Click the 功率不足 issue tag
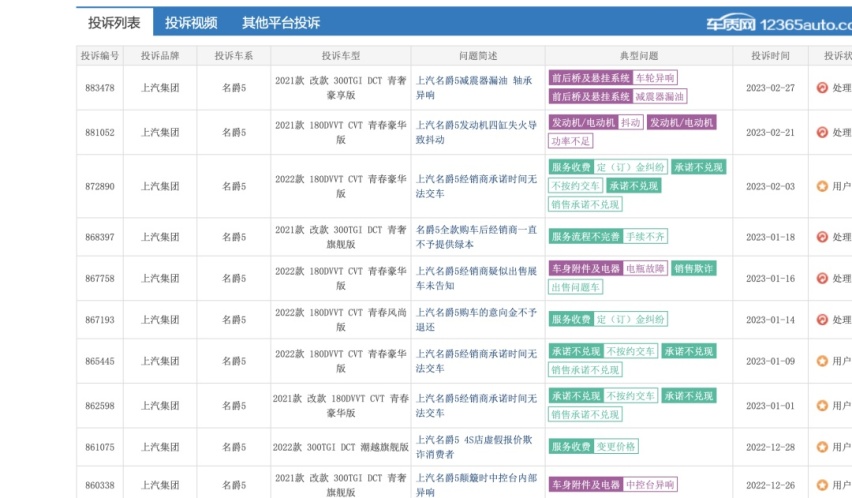852x498 pixels. 571,141
